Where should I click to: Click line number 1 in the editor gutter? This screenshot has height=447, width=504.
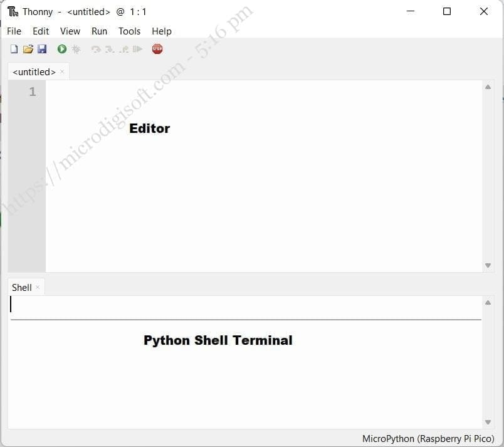pyautogui.click(x=31, y=91)
